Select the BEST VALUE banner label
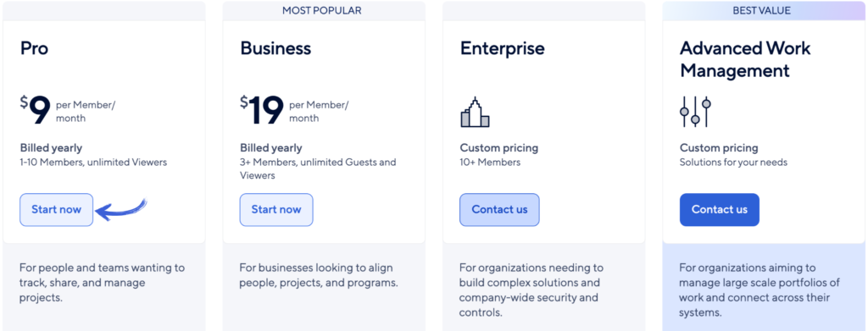The width and height of the screenshot is (868, 331). coord(762,10)
